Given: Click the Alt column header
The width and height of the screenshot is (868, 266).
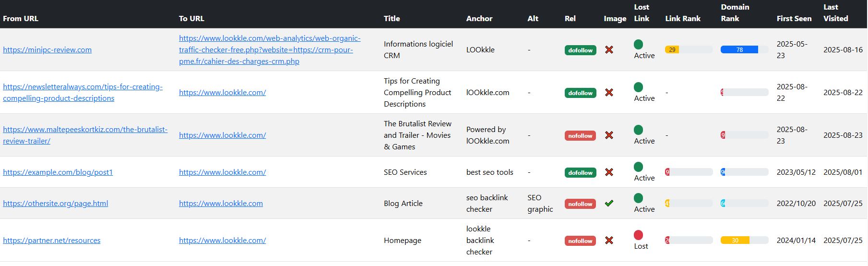Looking at the screenshot, I should [x=533, y=18].
